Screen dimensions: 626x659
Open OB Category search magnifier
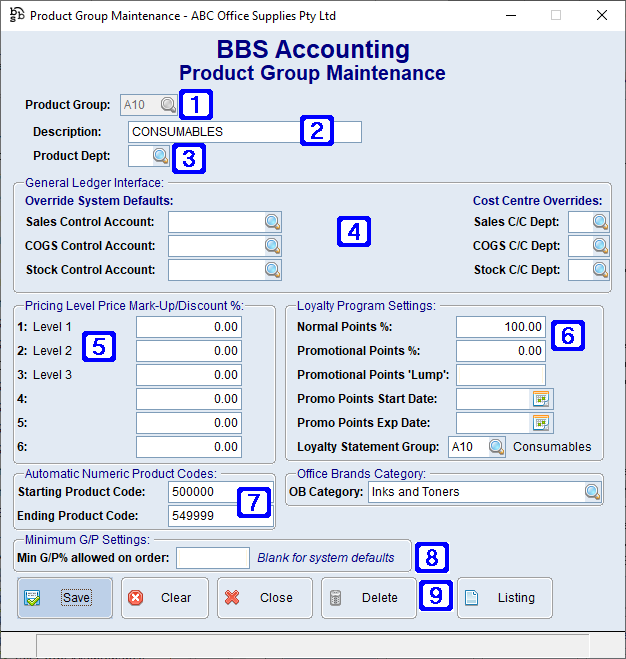[592, 492]
